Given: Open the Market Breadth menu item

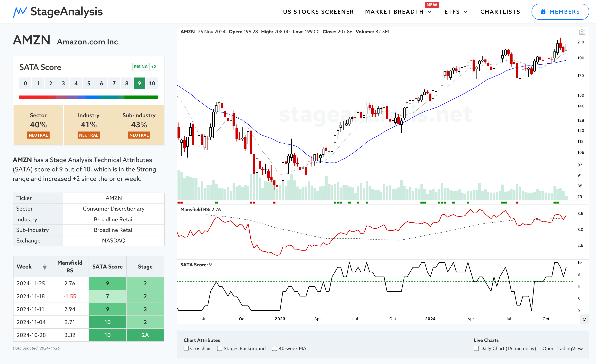Looking at the screenshot, I should 394,12.
